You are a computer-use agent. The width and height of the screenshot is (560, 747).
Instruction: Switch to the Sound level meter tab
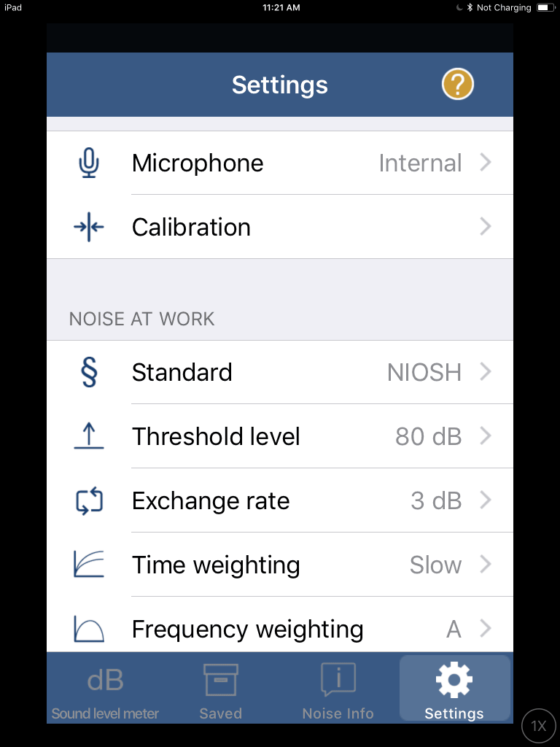point(104,689)
